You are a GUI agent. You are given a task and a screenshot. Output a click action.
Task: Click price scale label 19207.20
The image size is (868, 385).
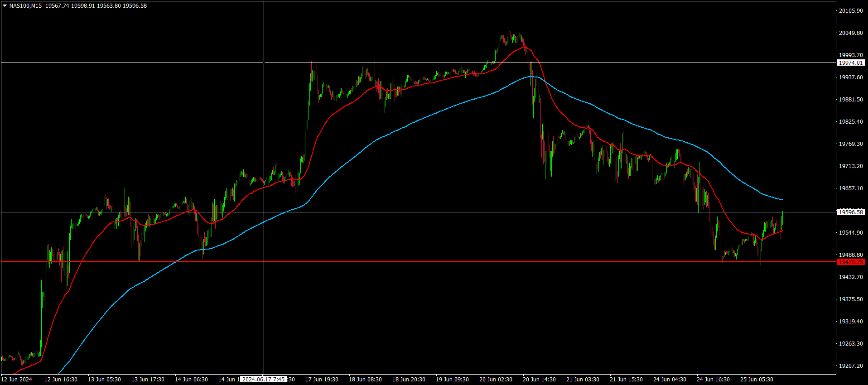click(x=851, y=366)
